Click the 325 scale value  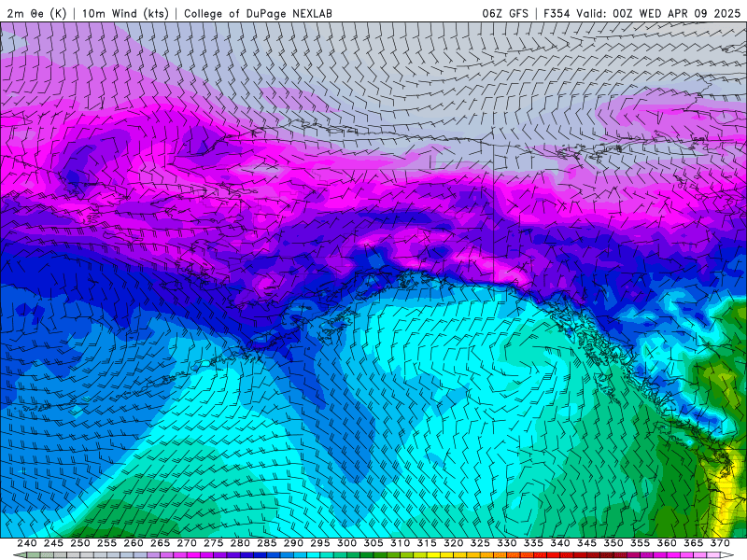click(x=480, y=543)
